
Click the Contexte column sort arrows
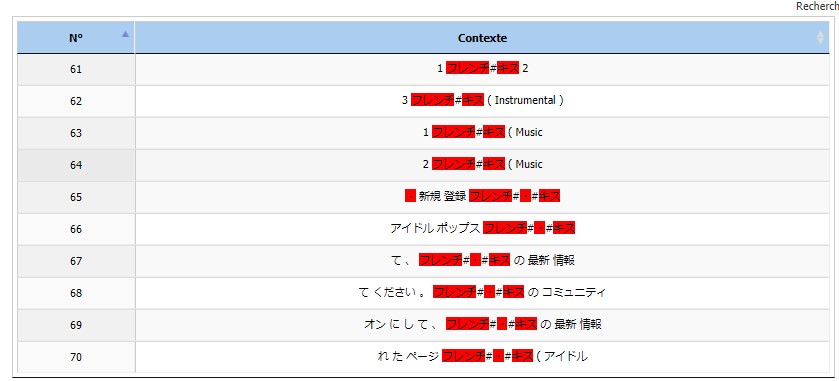820,38
